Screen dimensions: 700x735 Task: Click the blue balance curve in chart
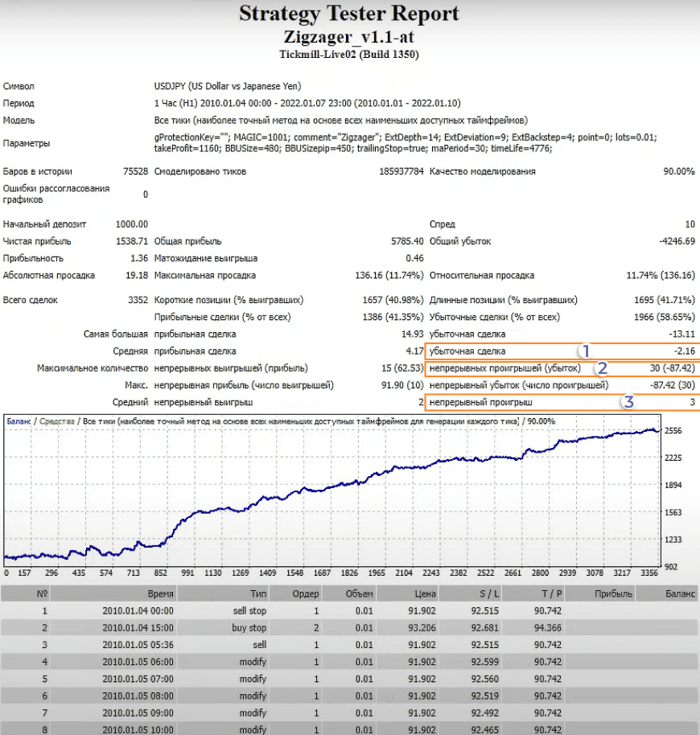[x=322, y=488]
